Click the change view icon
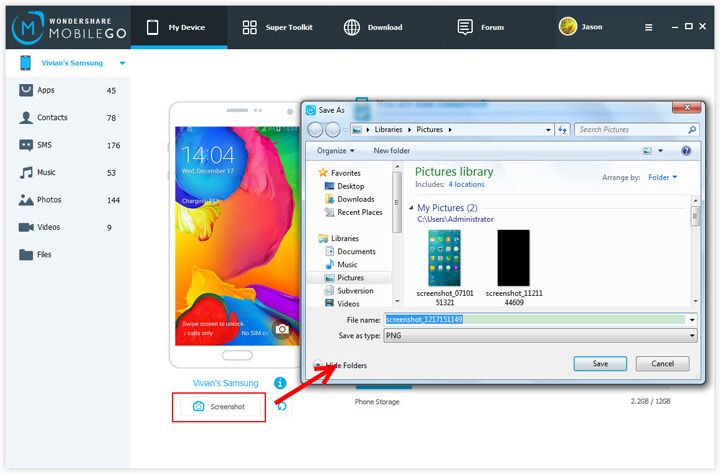This screenshot has height=474, width=720. pyautogui.click(x=647, y=151)
